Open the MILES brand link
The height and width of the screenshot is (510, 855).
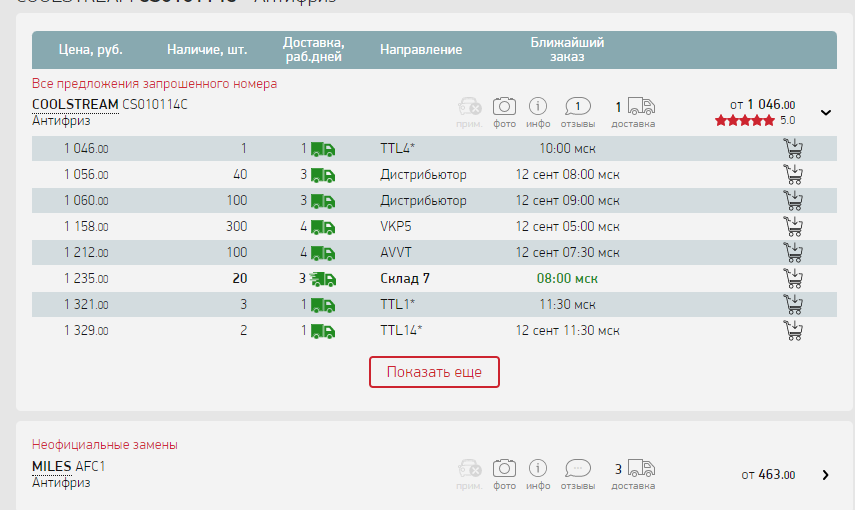(x=52, y=466)
